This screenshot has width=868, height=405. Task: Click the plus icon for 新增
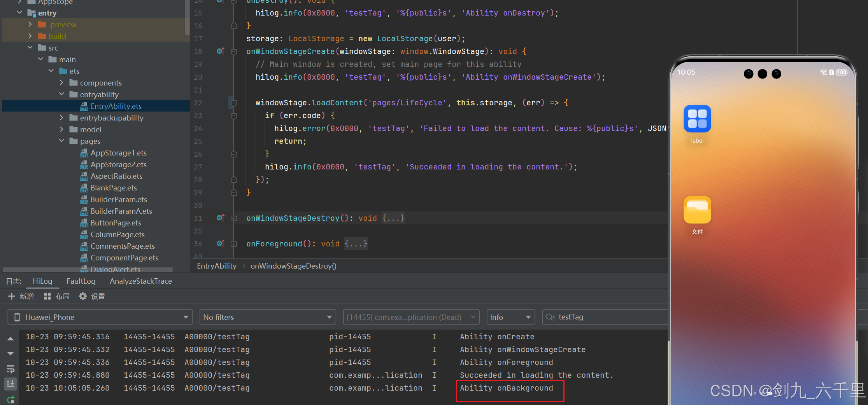(x=12, y=296)
